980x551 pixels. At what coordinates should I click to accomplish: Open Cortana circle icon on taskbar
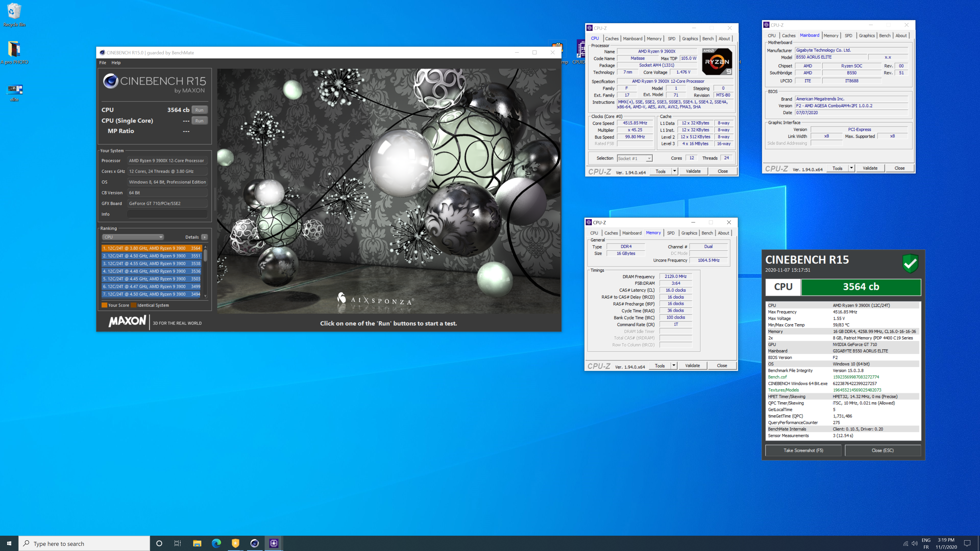tap(159, 543)
